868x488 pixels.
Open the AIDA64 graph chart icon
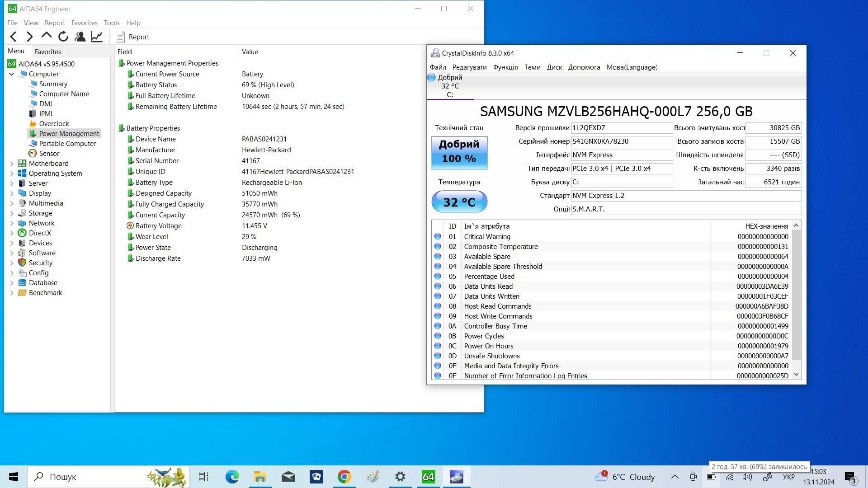[x=97, y=37]
